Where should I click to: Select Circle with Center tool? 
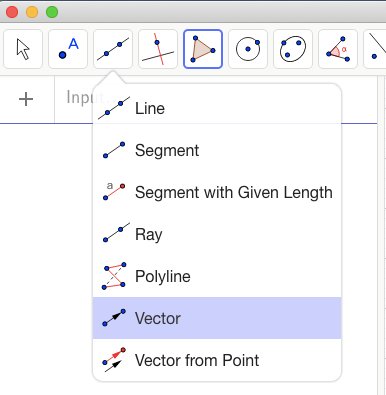click(x=248, y=49)
